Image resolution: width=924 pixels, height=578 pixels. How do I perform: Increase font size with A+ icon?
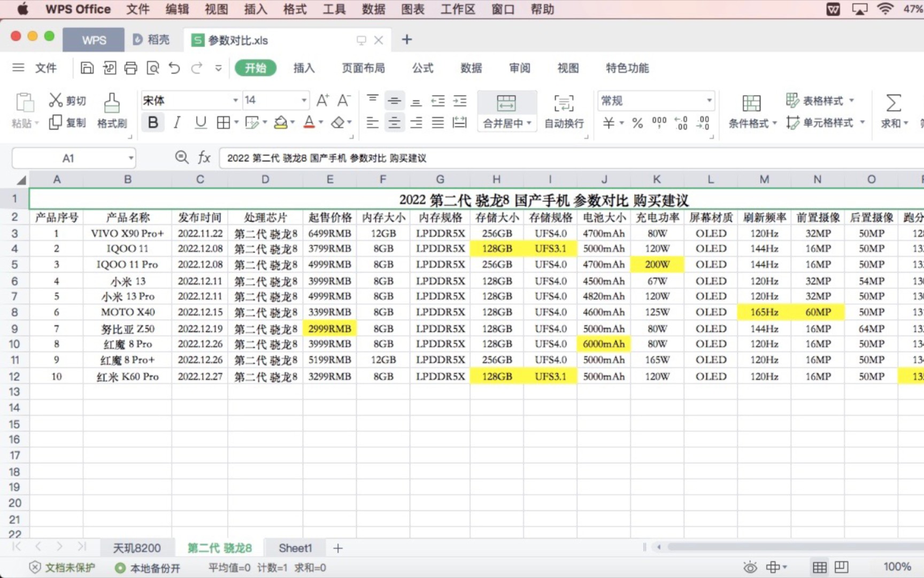322,101
